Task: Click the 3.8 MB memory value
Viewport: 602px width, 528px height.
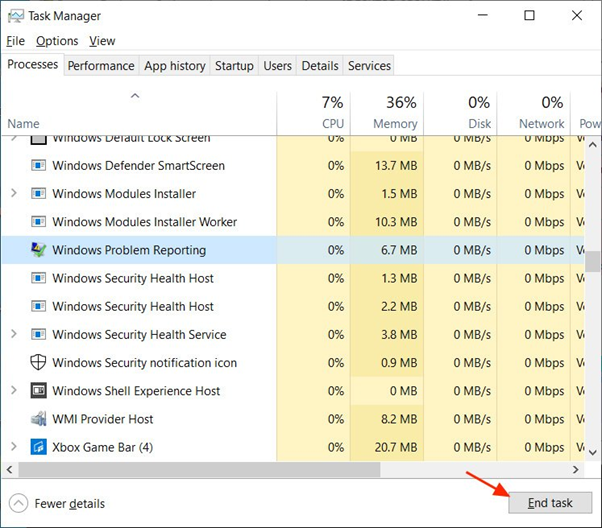Action: 399,334
